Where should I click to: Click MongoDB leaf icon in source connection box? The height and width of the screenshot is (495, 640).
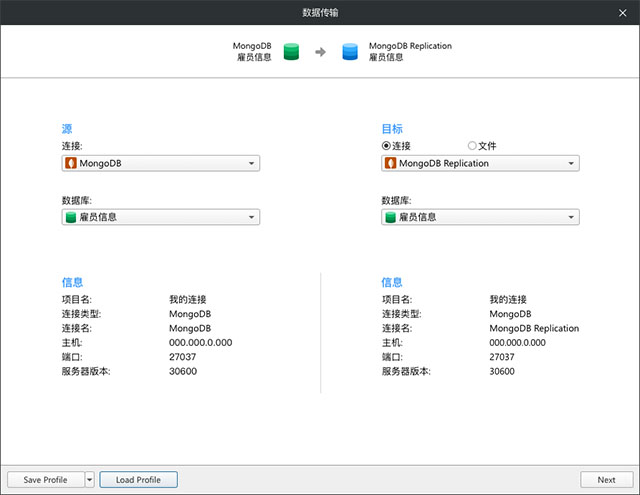tap(71, 163)
